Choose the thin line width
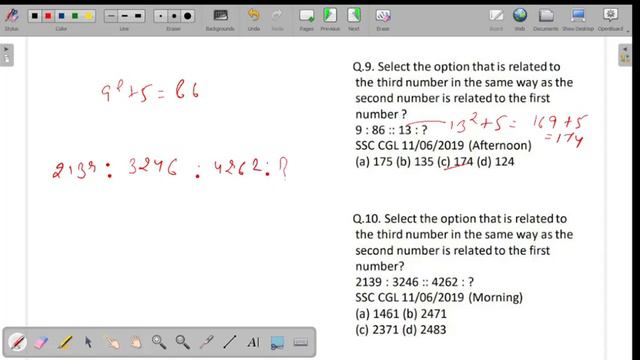 click(x=111, y=16)
